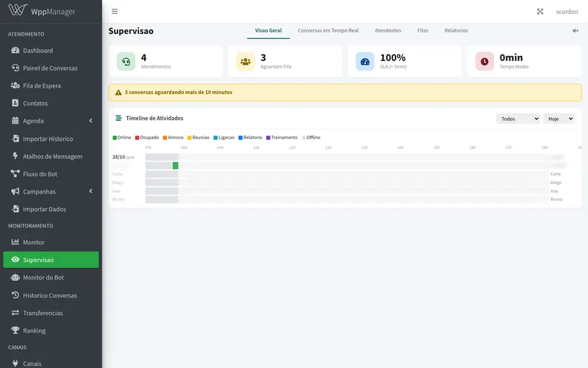This screenshot has width=588, height=368.
Task: Click the Atendimentos headset card icon
Action: coord(126,61)
